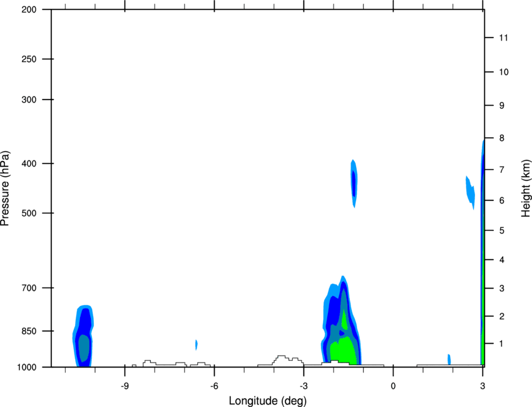Click the 10 km height label

pos(503,72)
